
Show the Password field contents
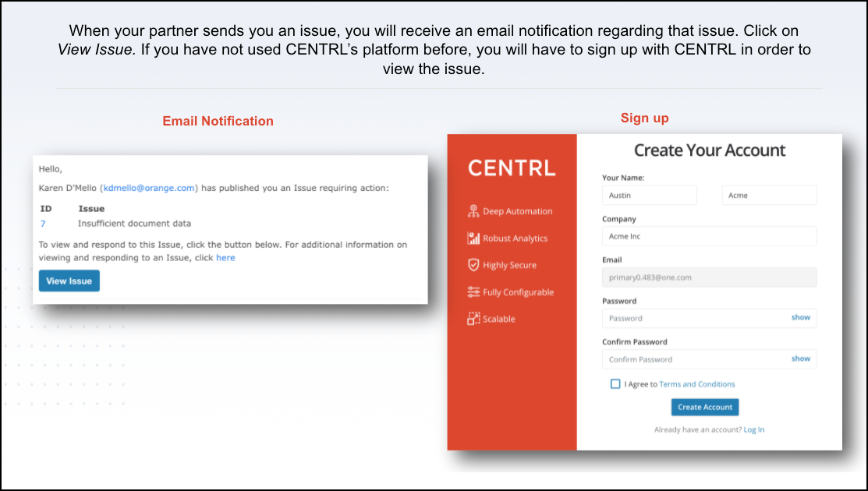[800, 317]
